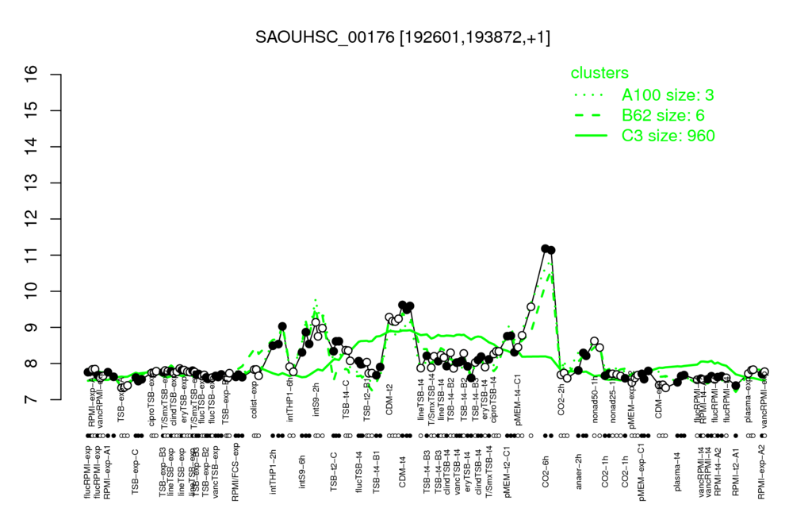Click x-axis label 'flucRPMI-exp'
812x508 pixels.
[x=87, y=471]
